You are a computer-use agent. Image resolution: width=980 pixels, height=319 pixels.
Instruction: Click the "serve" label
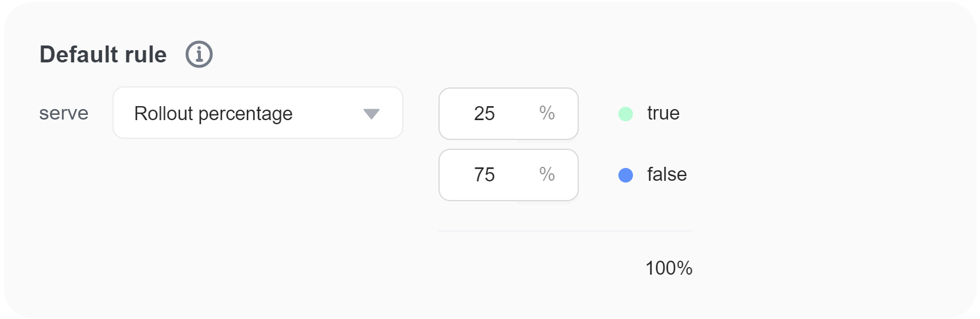(63, 113)
